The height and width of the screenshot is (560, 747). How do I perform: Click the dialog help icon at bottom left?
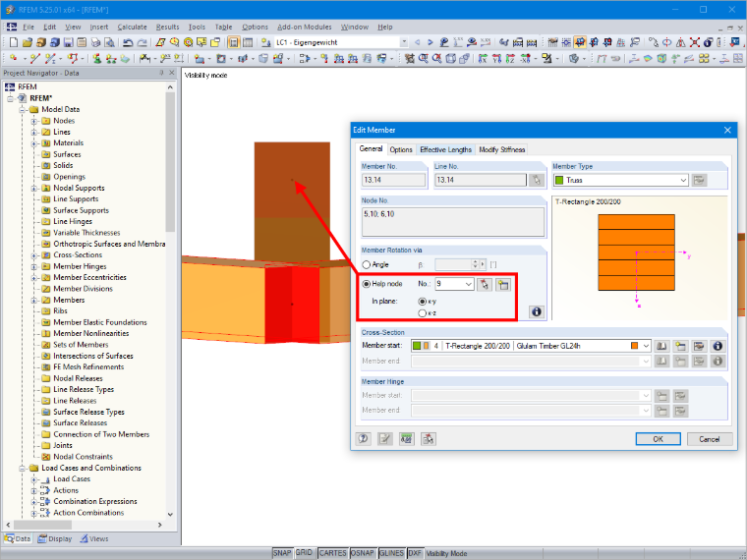tap(364, 439)
